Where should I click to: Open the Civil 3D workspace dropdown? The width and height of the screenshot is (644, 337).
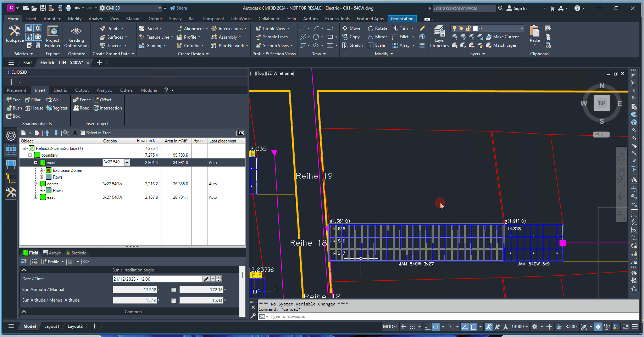tap(159, 8)
